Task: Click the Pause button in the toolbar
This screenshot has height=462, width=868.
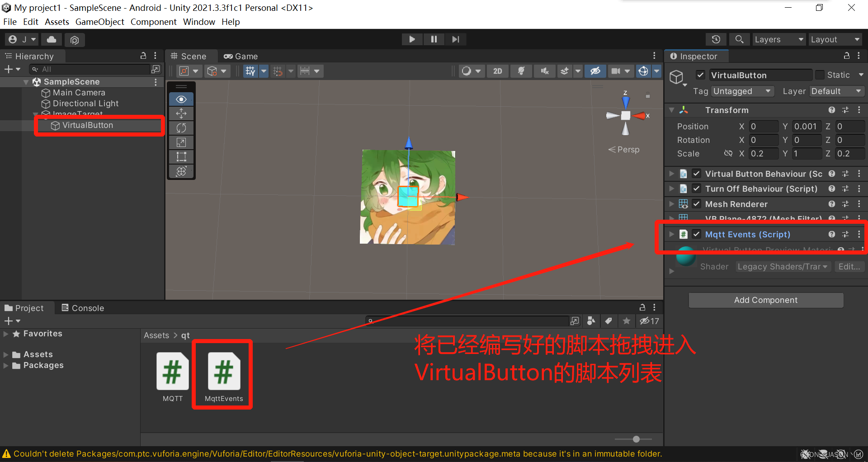Action: click(434, 39)
